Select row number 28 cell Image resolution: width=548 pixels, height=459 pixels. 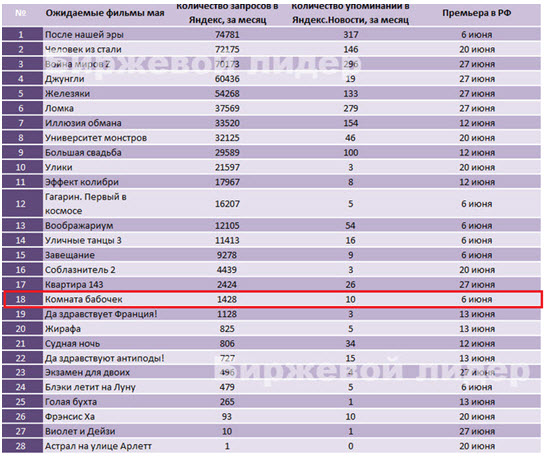[x=21, y=446]
